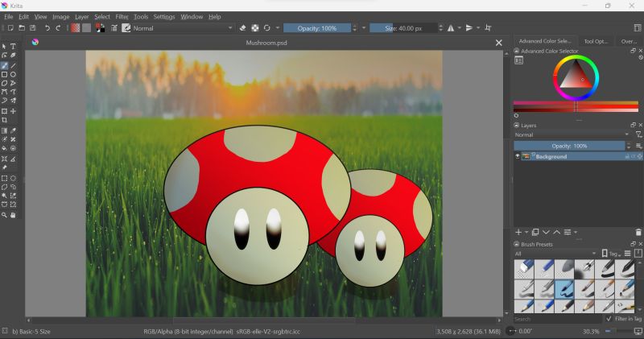
Task: Select the Freehand Brush tool
Action: [x=5, y=66]
